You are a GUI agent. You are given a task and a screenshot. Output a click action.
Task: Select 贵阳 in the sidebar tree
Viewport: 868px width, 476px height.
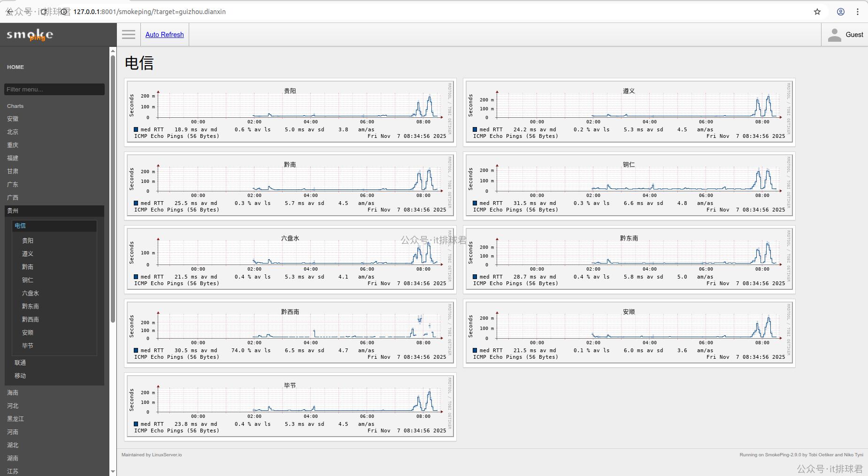tap(28, 240)
